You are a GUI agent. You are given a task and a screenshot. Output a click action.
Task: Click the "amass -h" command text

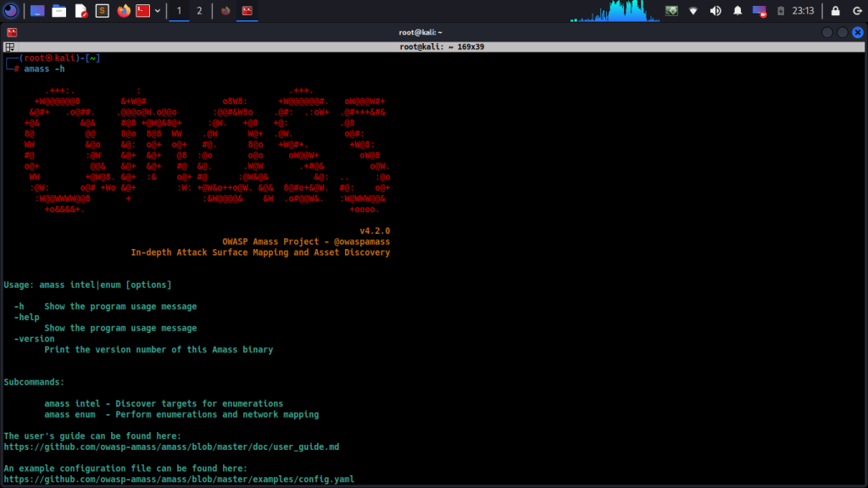tap(44, 69)
